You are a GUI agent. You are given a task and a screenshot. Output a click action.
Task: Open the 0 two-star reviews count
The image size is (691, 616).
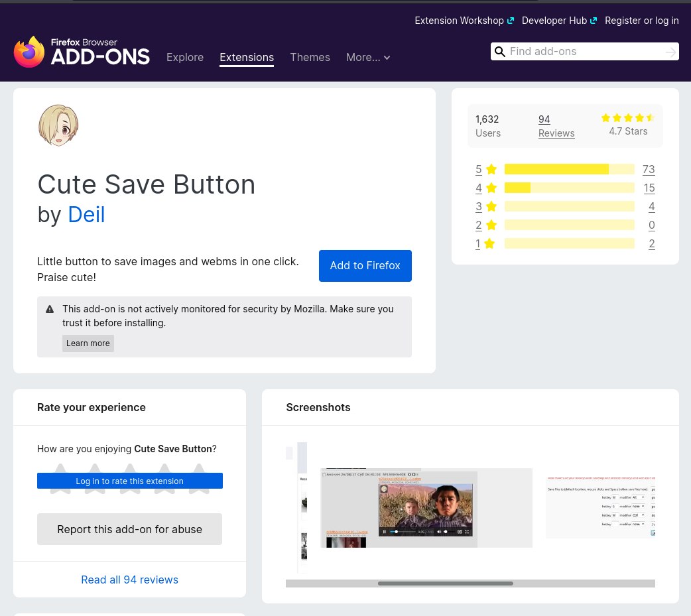point(652,225)
